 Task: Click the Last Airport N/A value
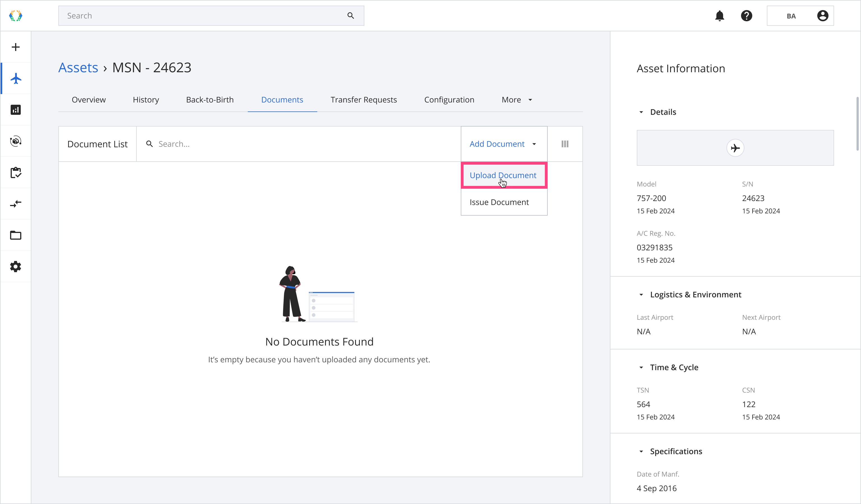pyautogui.click(x=643, y=331)
